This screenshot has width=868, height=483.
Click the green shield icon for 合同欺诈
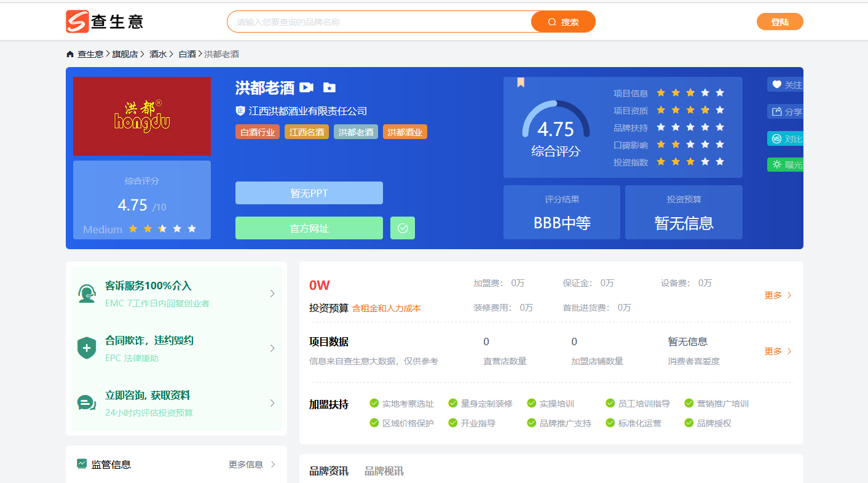click(87, 348)
